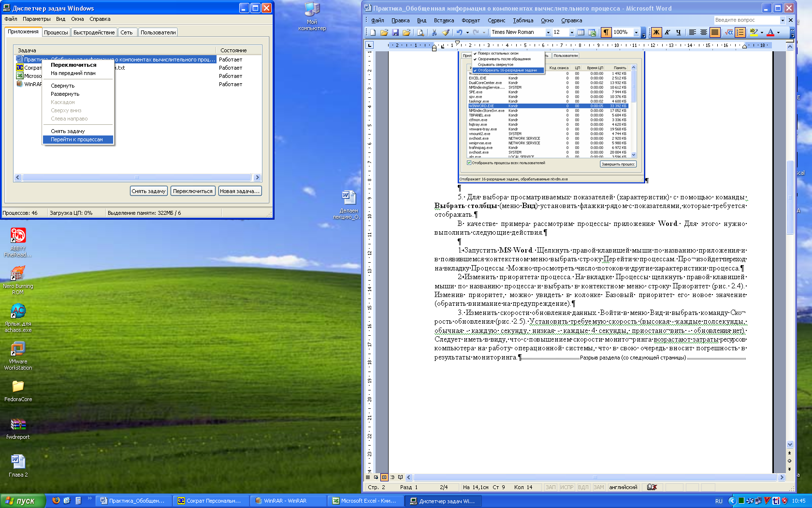Open font color dropdown arrow
Image resolution: width=812 pixels, height=508 pixels.
tap(778, 32)
